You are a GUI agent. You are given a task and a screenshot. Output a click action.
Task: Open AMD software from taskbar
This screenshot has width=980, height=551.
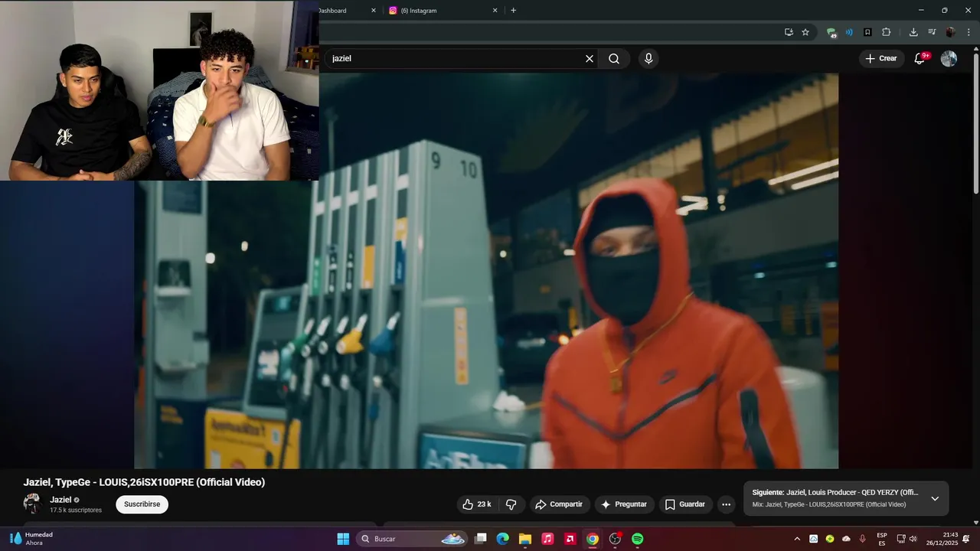coord(570,539)
